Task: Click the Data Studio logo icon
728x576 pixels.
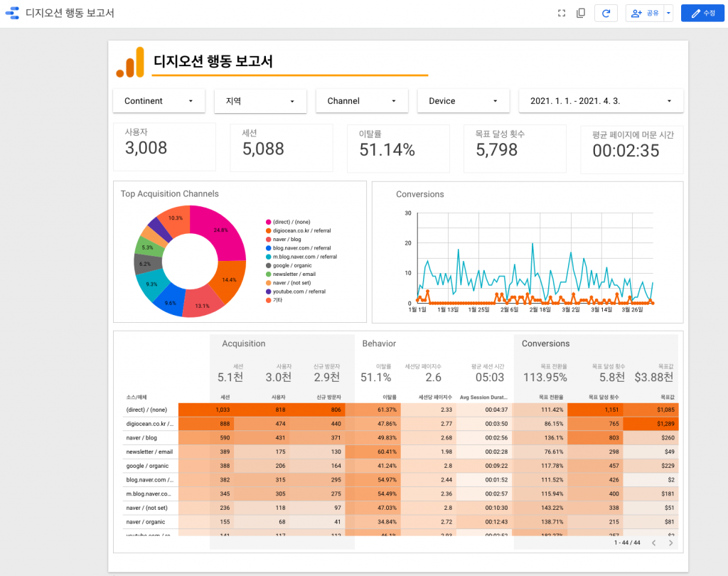Action: point(12,13)
